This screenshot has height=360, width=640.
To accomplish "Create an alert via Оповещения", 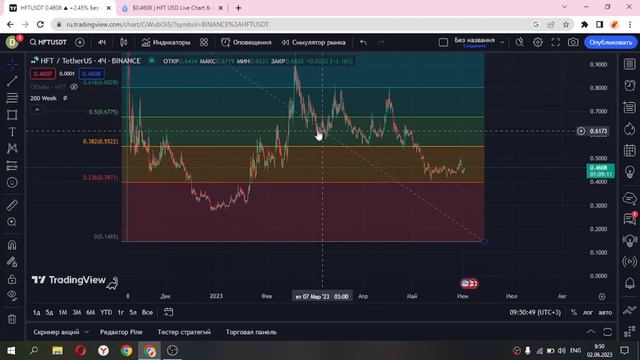I will coord(246,42).
